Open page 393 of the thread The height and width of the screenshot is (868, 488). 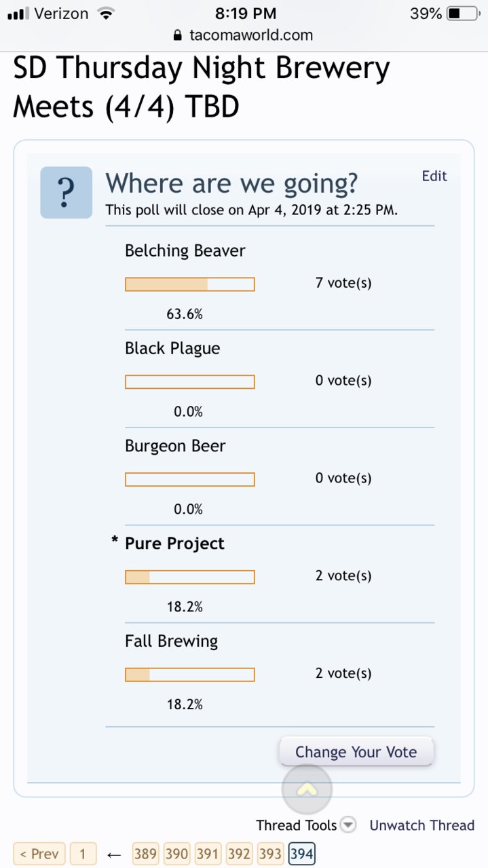tap(270, 854)
